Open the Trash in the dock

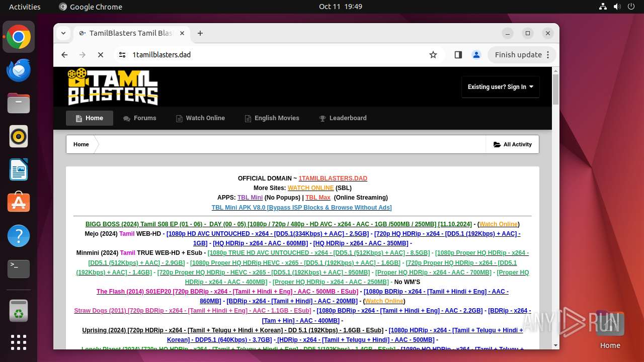(x=19, y=311)
